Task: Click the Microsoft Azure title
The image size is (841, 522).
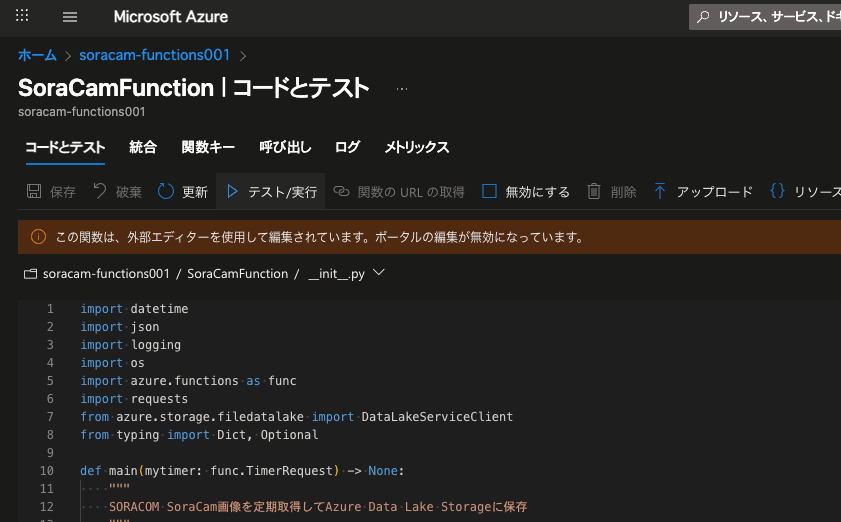Action: click(171, 17)
